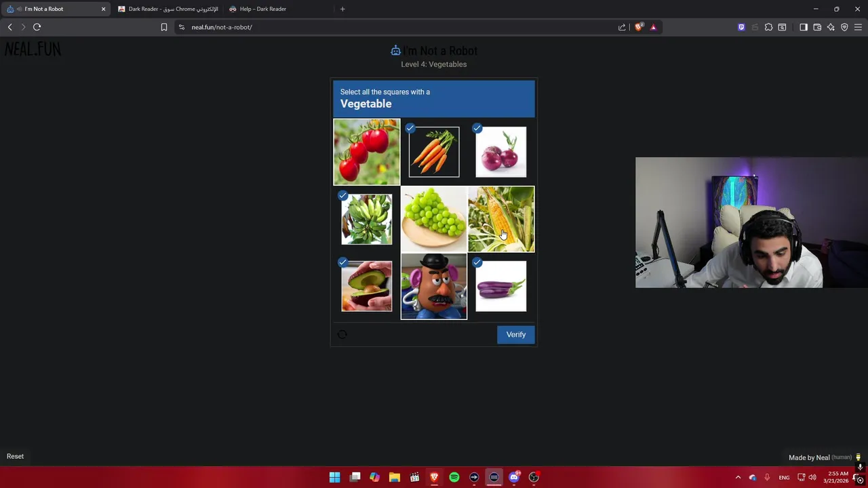Click the Verify button

coord(516,334)
